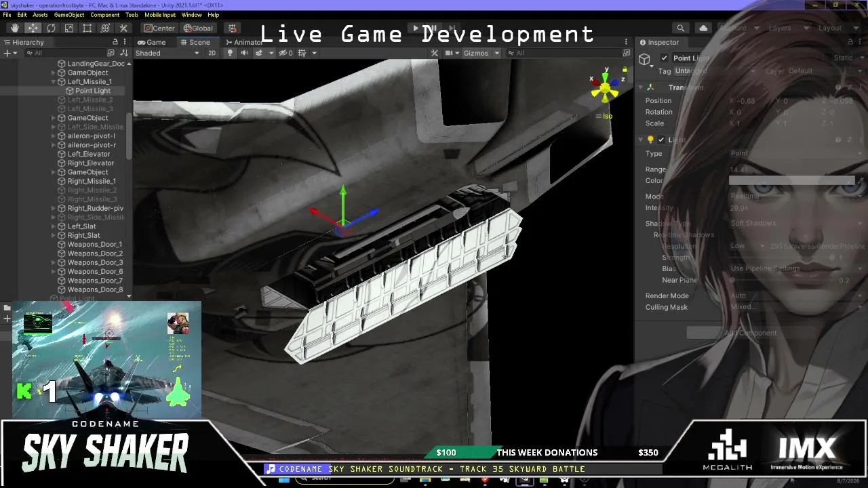Toggle Point Light object active checkbox

[664, 58]
